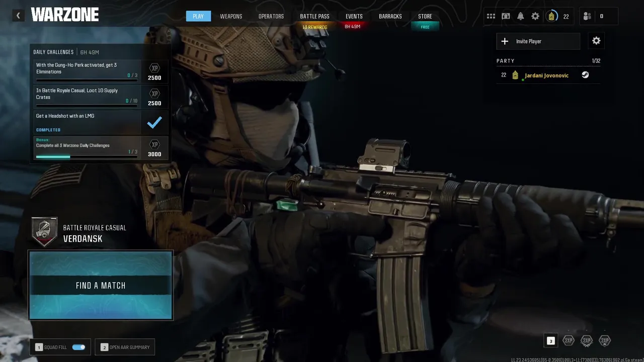Open the voice channels headset icon
This screenshot has width=644, height=362.
coord(506,16)
